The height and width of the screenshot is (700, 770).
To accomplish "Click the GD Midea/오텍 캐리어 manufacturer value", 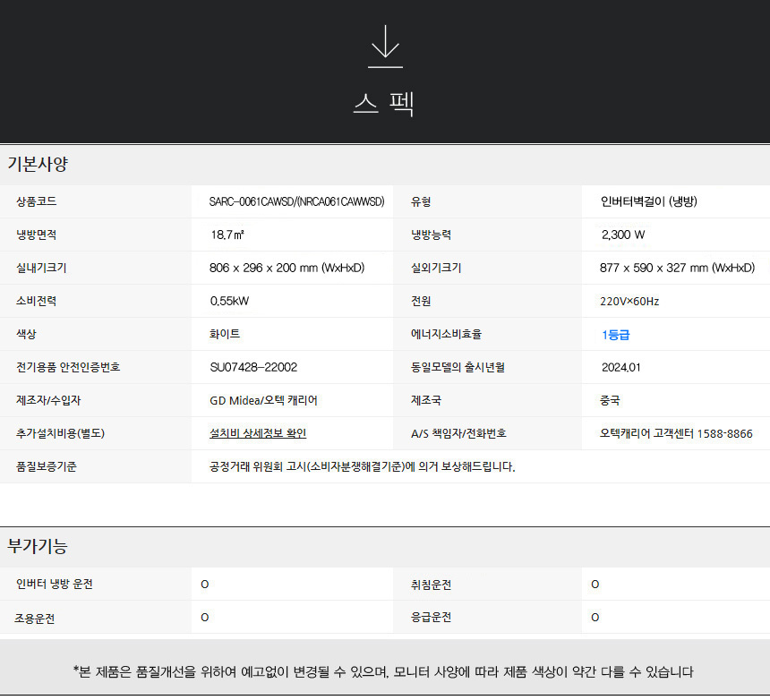I will 263,400.
